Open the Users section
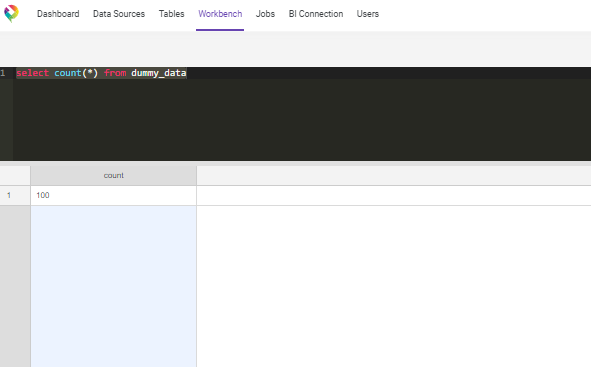591x367 pixels. click(367, 14)
